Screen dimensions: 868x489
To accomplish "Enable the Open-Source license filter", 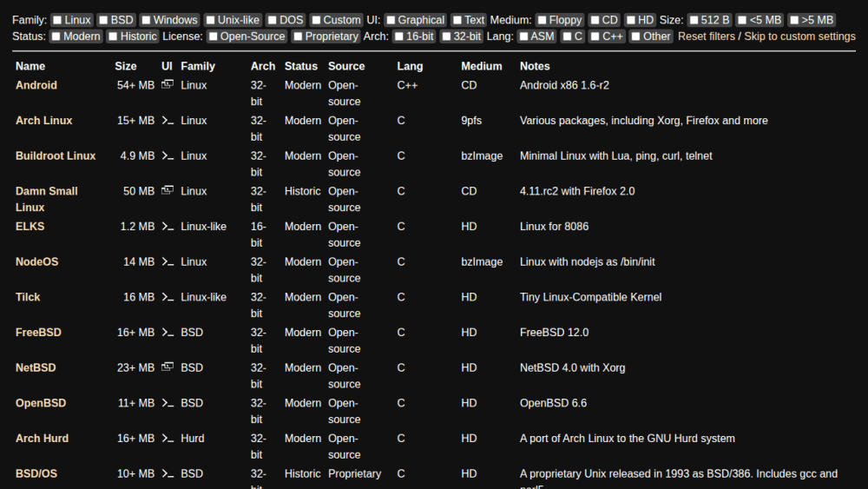I will [214, 36].
